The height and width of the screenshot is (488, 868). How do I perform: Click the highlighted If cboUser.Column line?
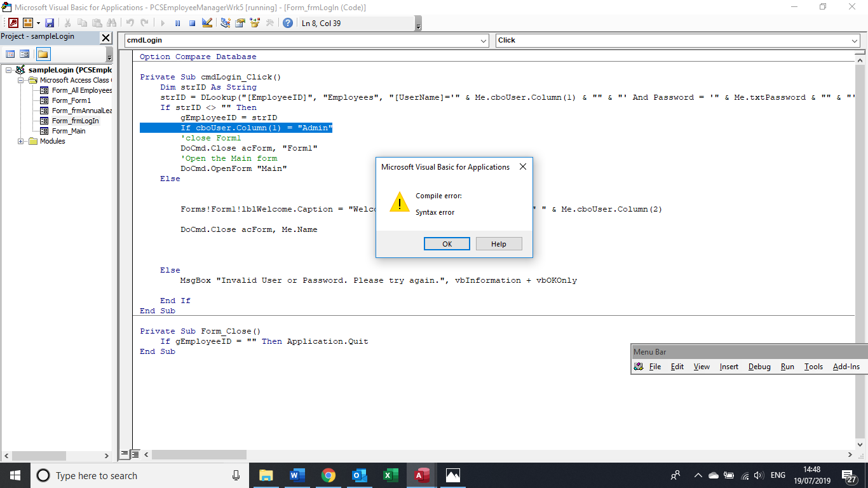coord(236,128)
